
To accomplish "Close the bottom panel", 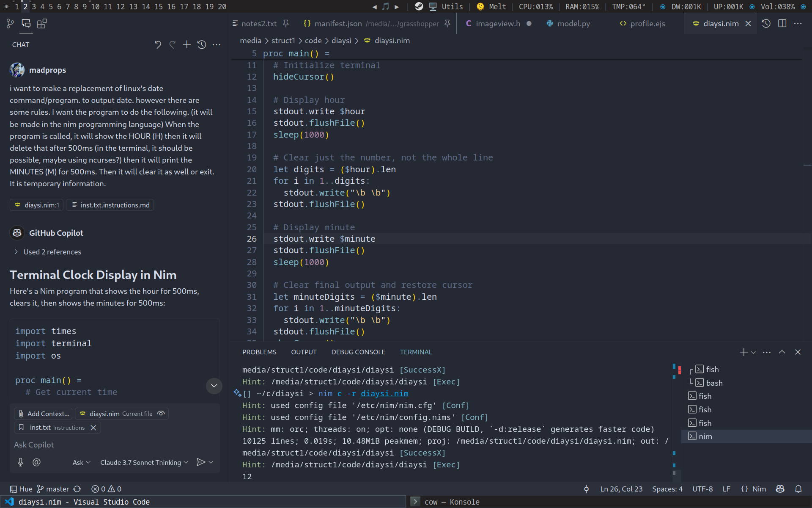I will coord(798,352).
